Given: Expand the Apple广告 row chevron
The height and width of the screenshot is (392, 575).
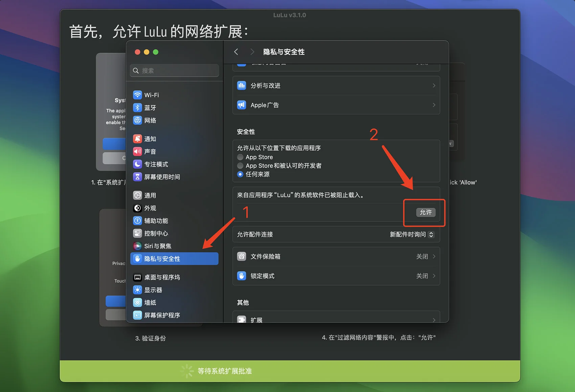Looking at the screenshot, I should coord(434,105).
